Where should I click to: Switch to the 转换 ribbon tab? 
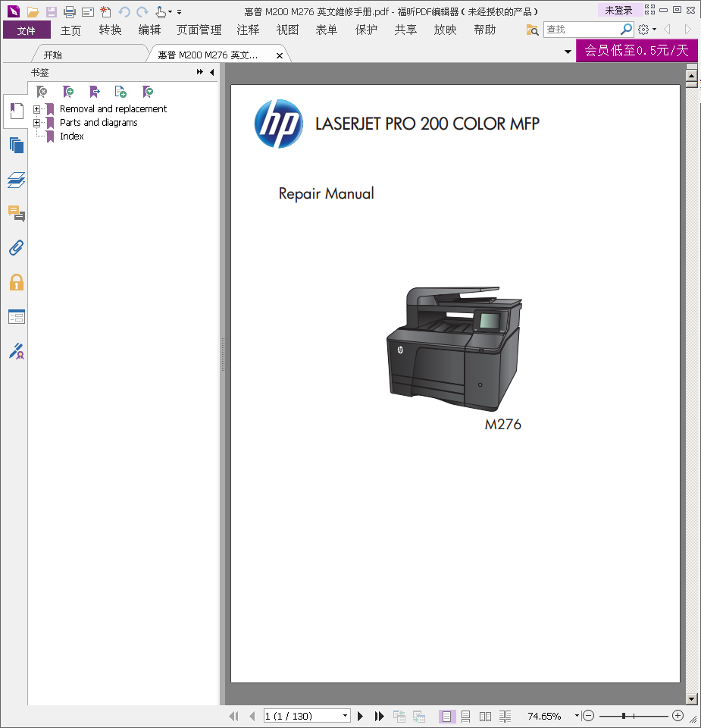tap(110, 30)
